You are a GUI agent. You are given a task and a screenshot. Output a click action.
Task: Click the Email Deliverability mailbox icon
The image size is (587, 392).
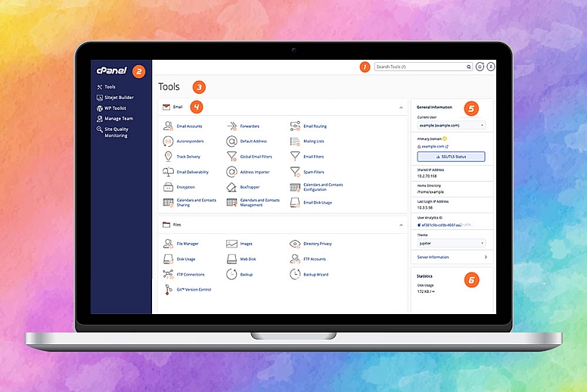[168, 172]
